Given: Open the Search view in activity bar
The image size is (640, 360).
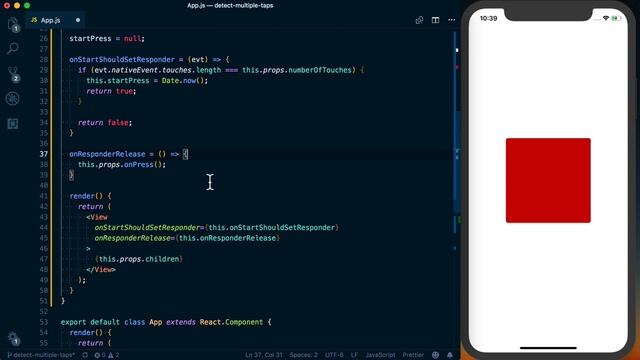Looking at the screenshot, I should point(13,49).
